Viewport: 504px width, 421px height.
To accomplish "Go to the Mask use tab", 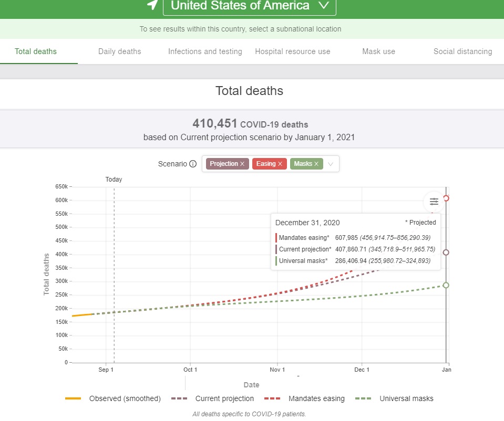I will click(378, 51).
